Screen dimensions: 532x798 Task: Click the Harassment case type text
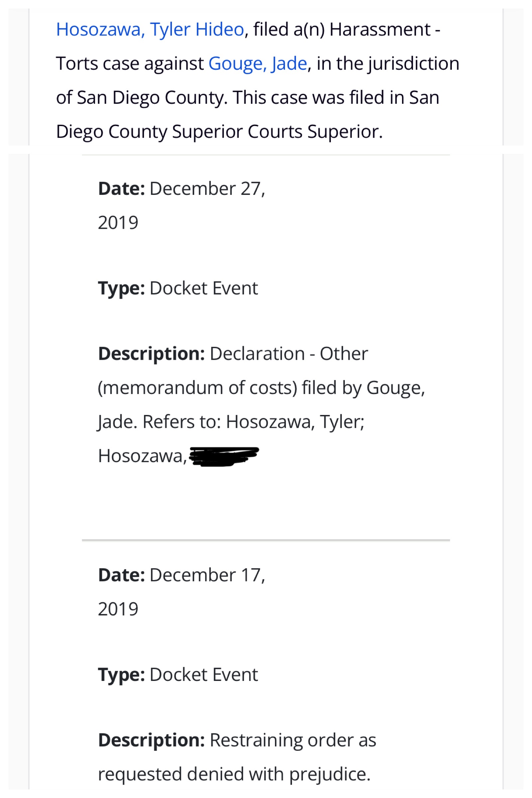click(380, 30)
